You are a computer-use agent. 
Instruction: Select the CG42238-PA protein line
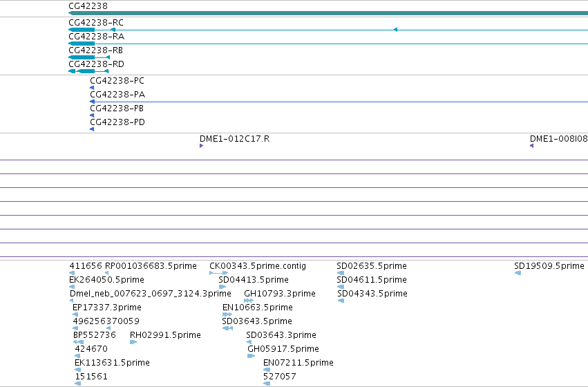(339, 102)
